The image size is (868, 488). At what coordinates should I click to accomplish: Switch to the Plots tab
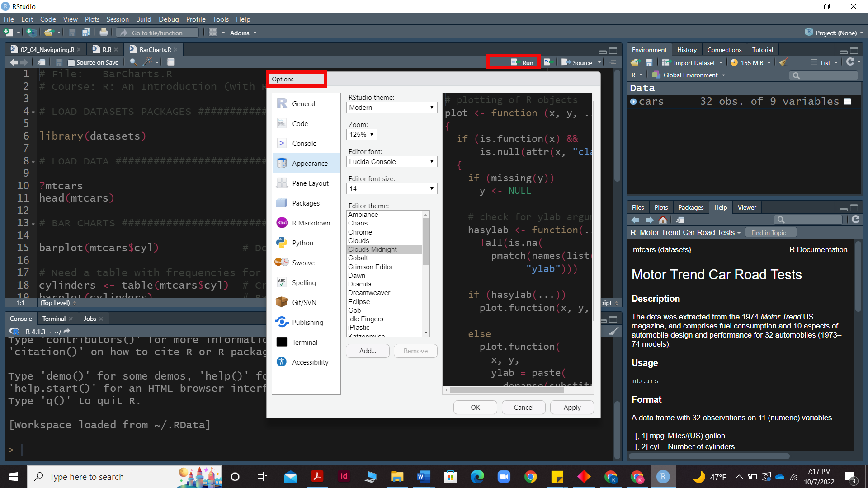(661, 207)
